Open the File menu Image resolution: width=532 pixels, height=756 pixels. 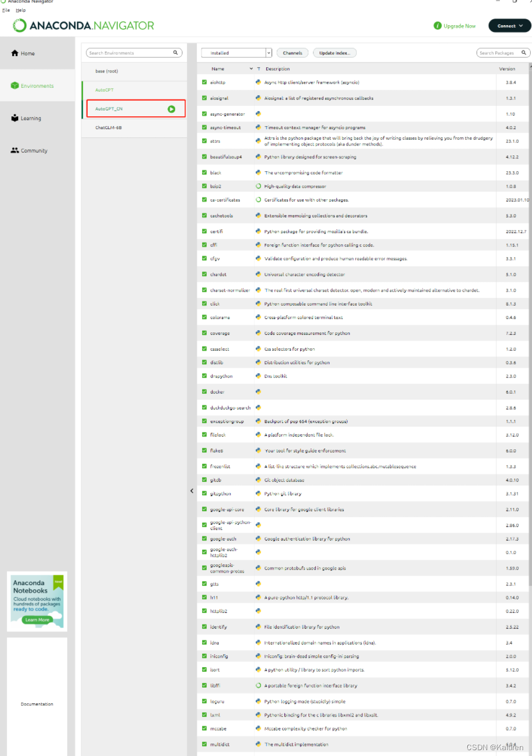click(x=6, y=10)
